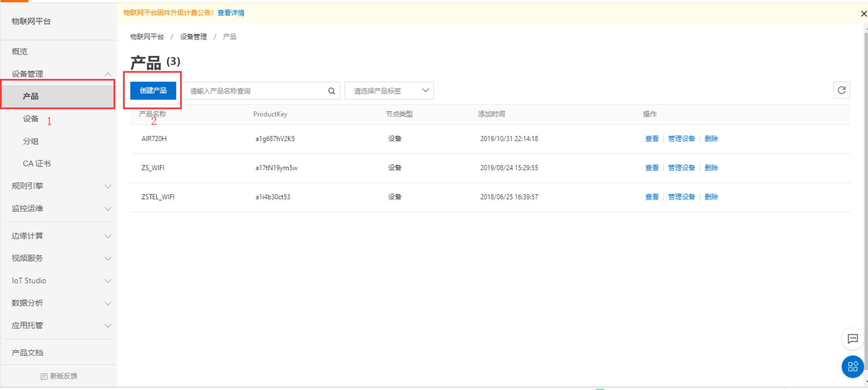
Task: Click ProductKey a17tN19ym5w
Action: click(276, 168)
